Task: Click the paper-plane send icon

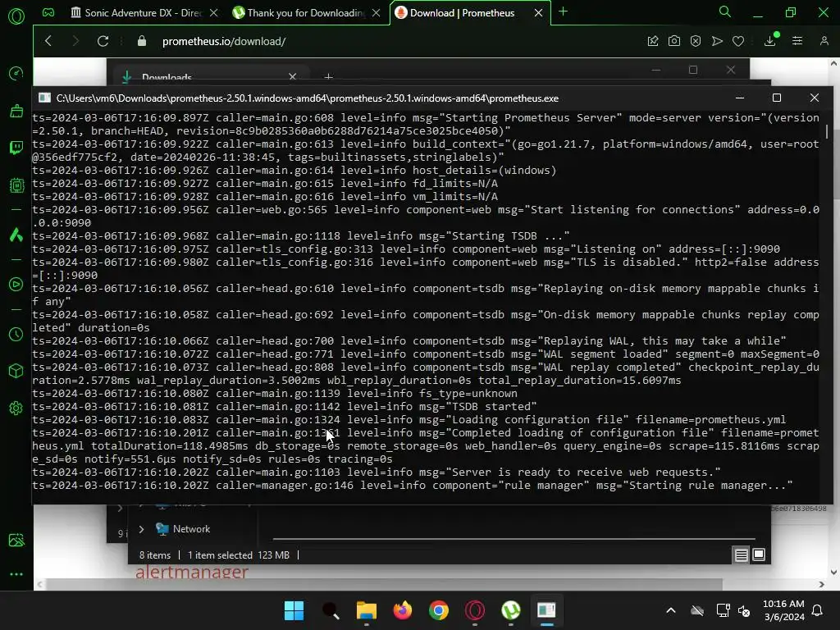Action: [717, 41]
